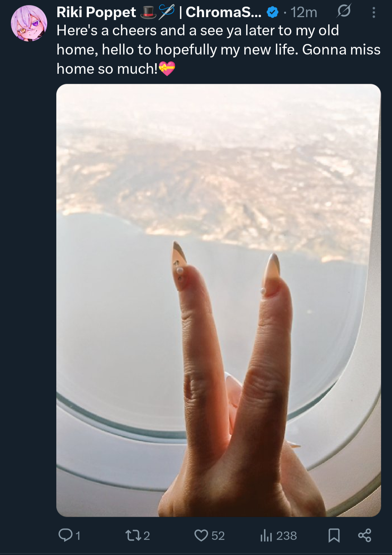Open the share post icon
392x555 pixels.
pos(364,535)
